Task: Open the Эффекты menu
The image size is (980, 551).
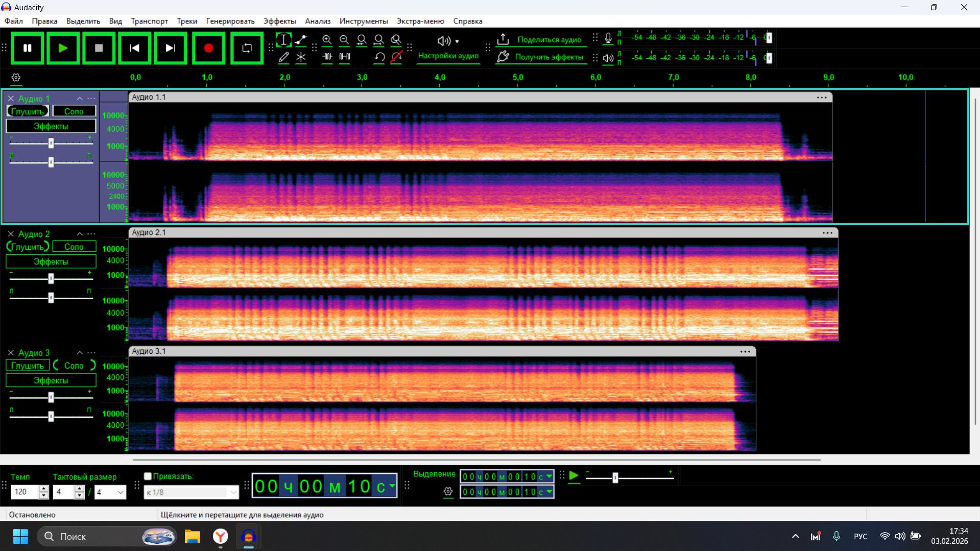Action: [x=279, y=21]
